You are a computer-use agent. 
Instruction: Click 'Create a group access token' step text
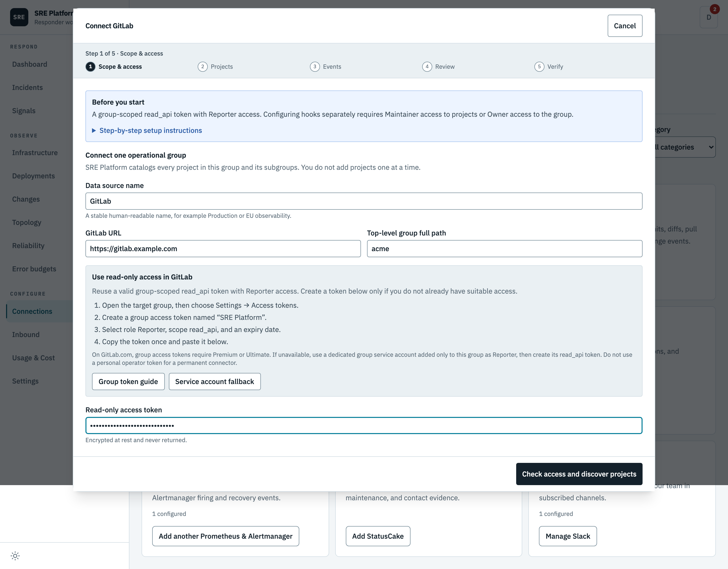(184, 318)
